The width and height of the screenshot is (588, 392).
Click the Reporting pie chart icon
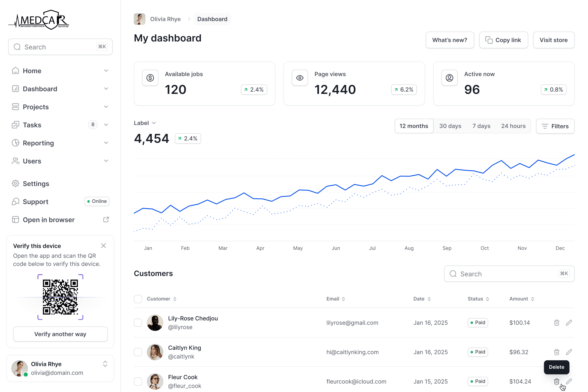point(15,143)
